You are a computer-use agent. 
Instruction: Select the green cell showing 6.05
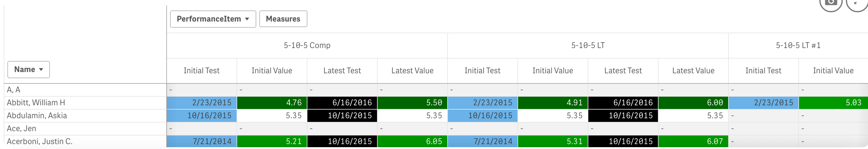point(412,142)
